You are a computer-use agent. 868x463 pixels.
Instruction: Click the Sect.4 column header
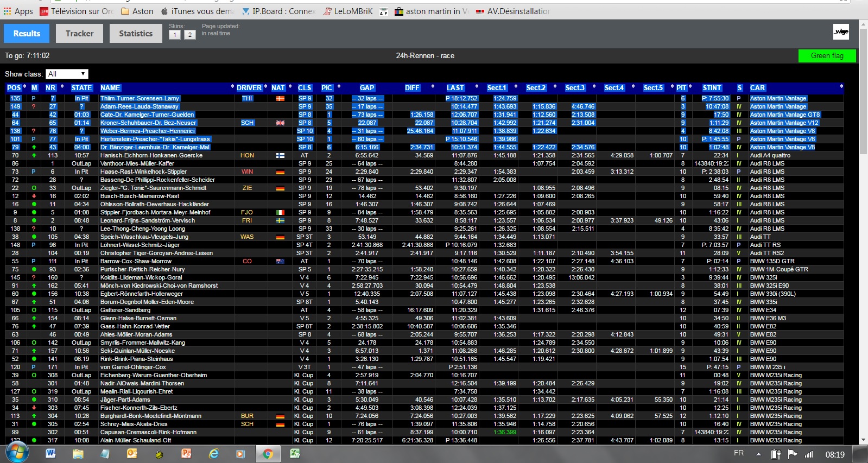(x=614, y=87)
